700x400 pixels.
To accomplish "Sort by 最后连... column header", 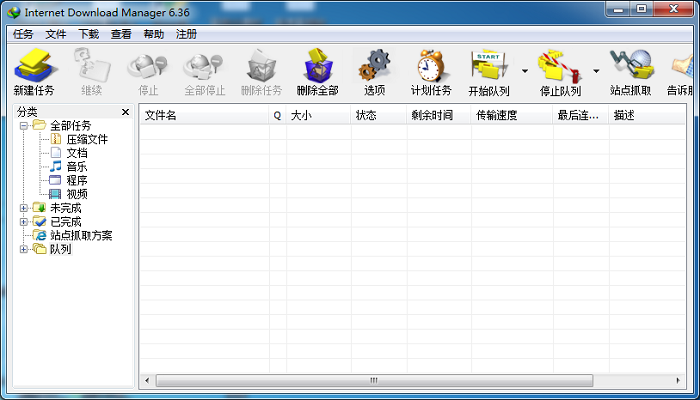I will pos(581,115).
